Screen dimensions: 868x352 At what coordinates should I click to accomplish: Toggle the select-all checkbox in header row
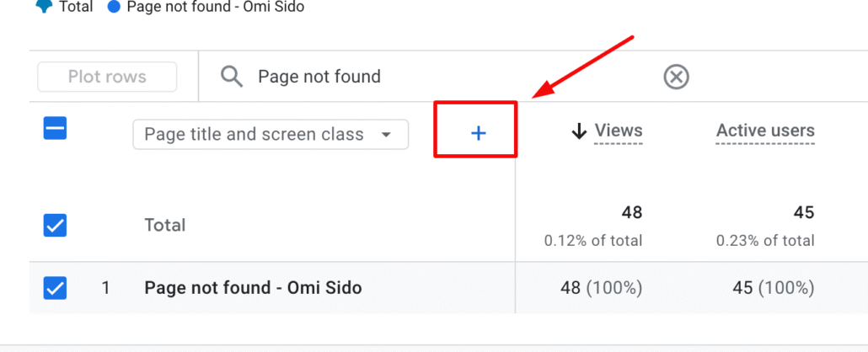pyautogui.click(x=55, y=128)
